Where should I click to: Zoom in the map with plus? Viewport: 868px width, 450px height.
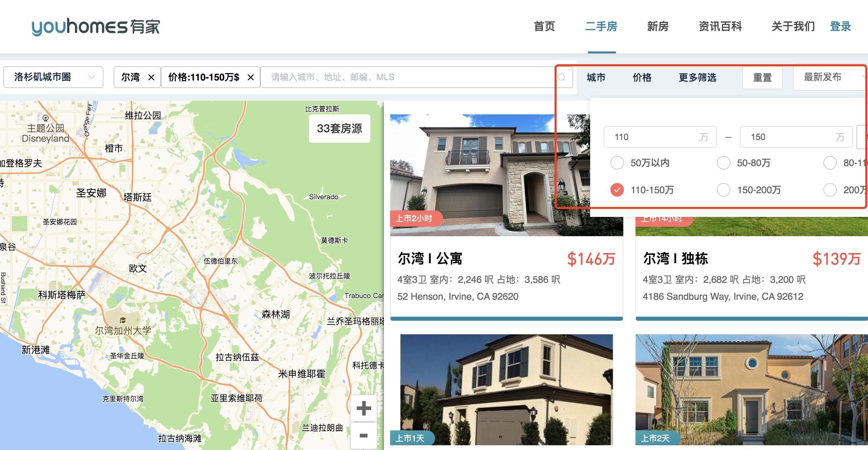click(364, 408)
